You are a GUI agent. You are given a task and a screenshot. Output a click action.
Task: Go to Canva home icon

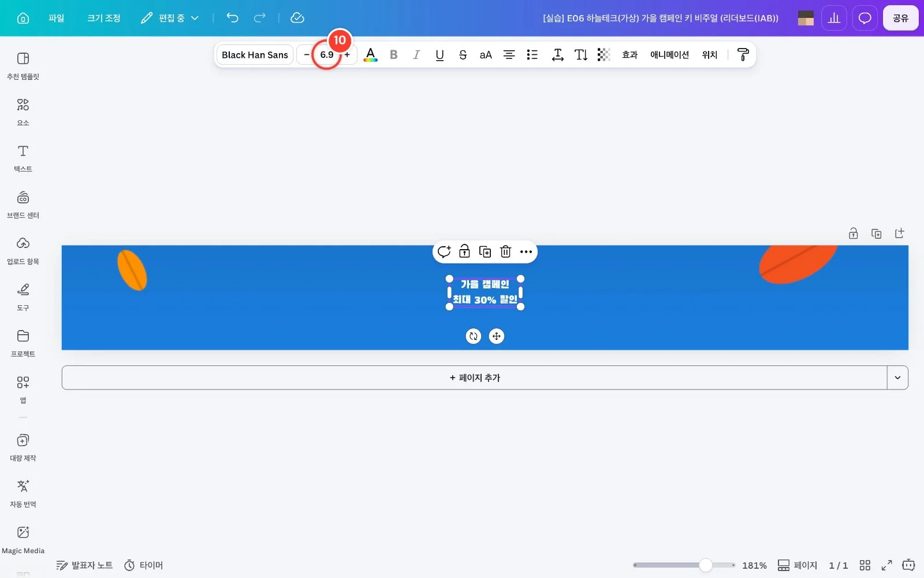tap(23, 18)
